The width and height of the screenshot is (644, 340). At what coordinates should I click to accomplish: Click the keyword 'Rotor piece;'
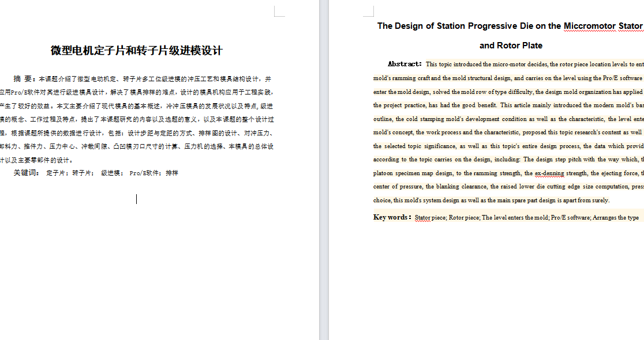(x=464, y=218)
